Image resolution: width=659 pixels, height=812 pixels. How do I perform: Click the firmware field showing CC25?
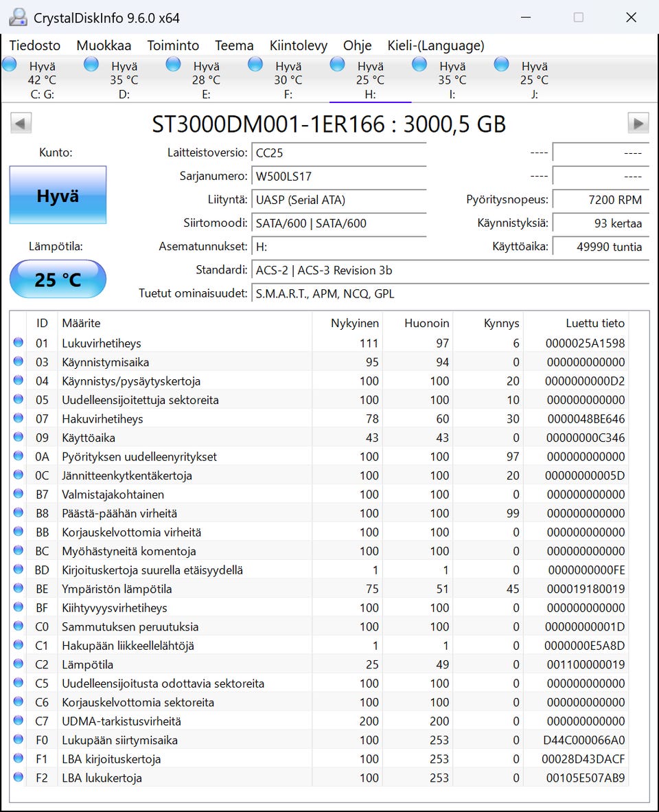[339, 153]
